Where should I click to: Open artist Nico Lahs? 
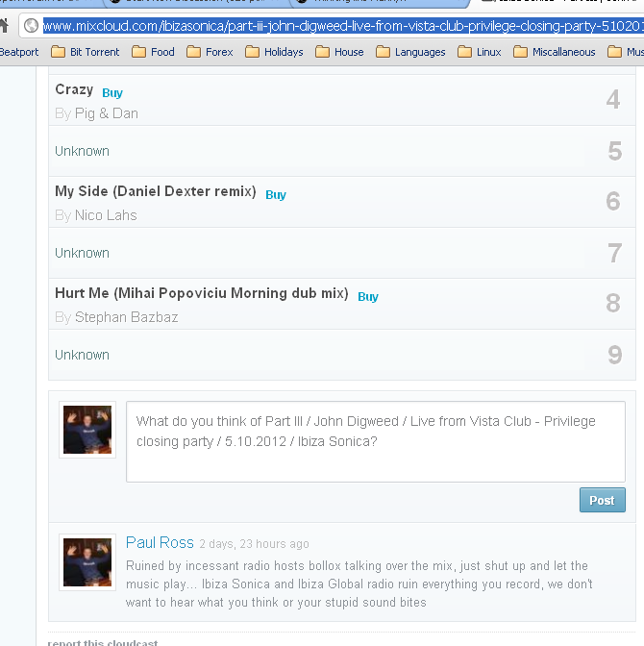(x=106, y=215)
